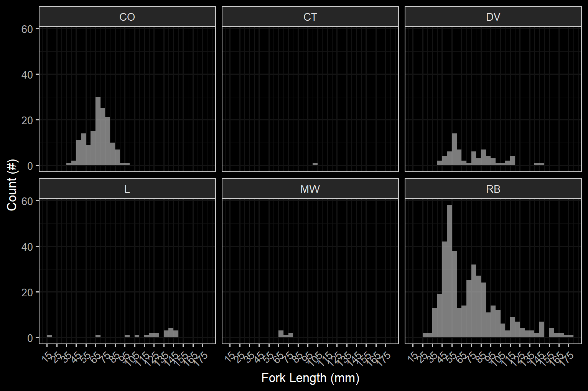
Task: Click the Fork Length (mm) x-axis title
Action: pos(310,378)
